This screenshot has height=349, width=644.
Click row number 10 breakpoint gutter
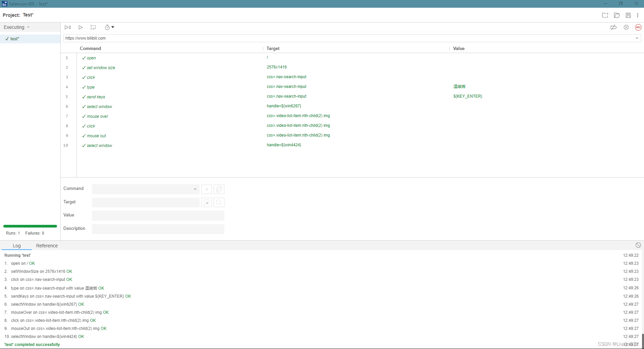[x=66, y=145]
